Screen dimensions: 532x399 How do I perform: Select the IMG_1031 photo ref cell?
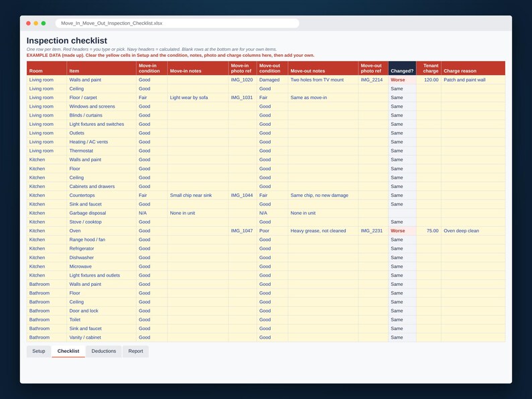tap(243, 97)
